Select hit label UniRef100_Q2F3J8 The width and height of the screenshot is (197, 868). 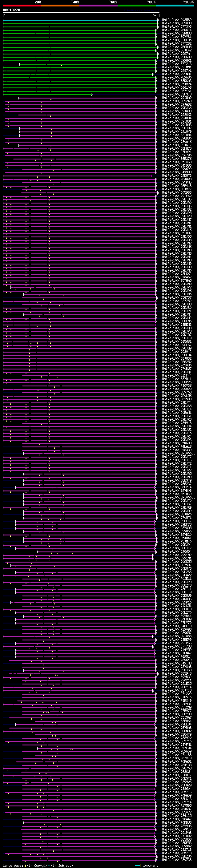(177, 94)
